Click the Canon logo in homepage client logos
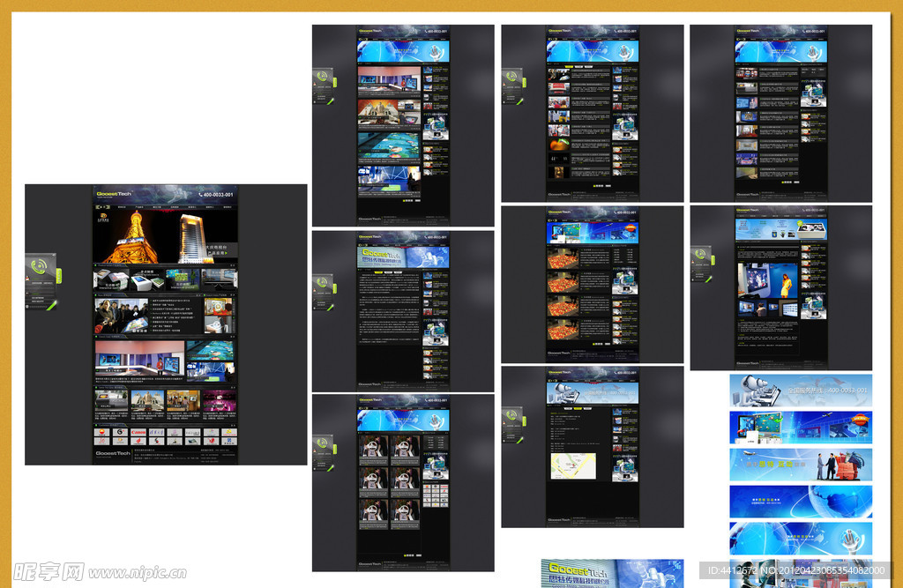 [138, 433]
